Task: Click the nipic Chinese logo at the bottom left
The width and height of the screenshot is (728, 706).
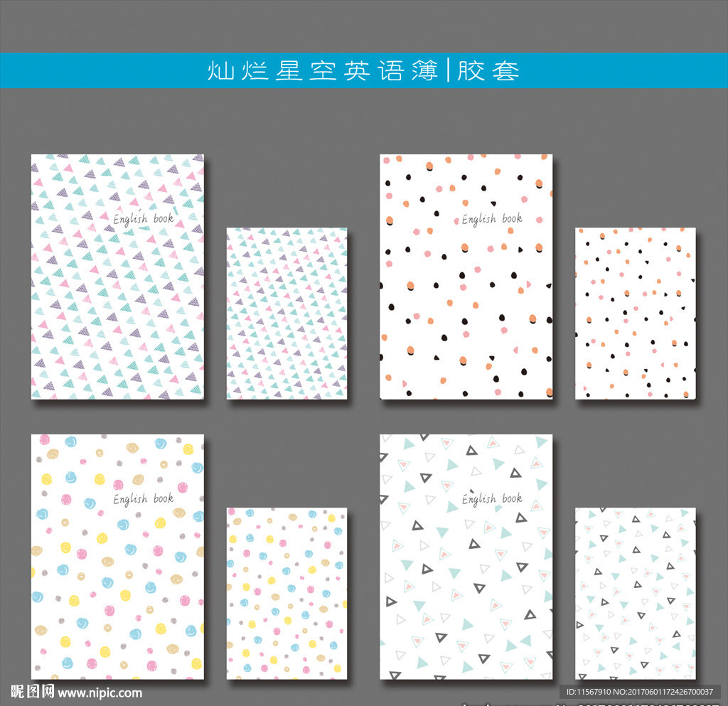Action: tap(33, 692)
